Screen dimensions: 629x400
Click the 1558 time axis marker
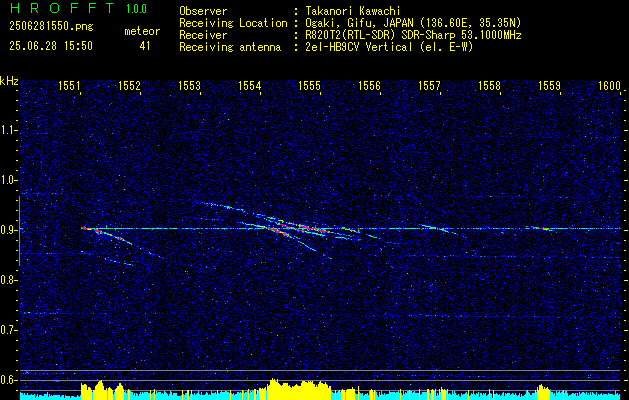coord(489,85)
